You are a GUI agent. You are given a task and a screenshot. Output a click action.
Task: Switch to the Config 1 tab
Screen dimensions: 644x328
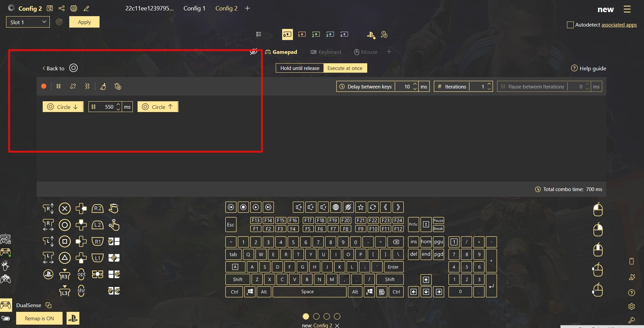[194, 8]
